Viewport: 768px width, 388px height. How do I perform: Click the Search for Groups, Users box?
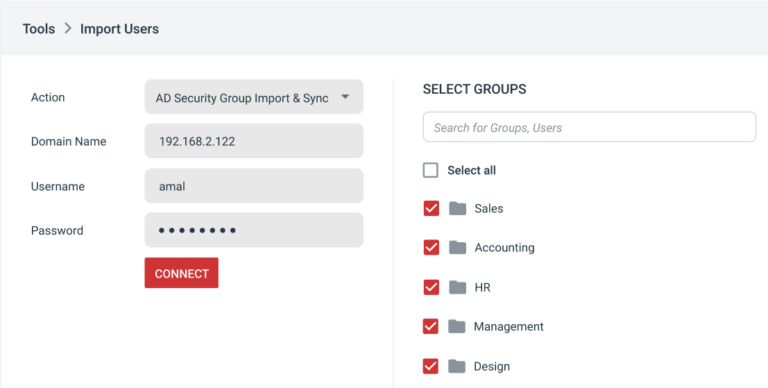click(589, 127)
